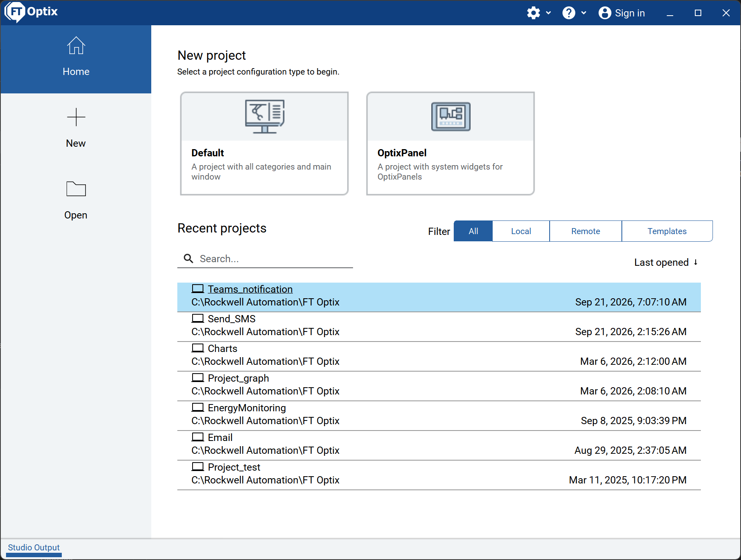The width and height of the screenshot is (741, 560).
Task: Expand the settings dropdown chevron
Action: coord(548,13)
